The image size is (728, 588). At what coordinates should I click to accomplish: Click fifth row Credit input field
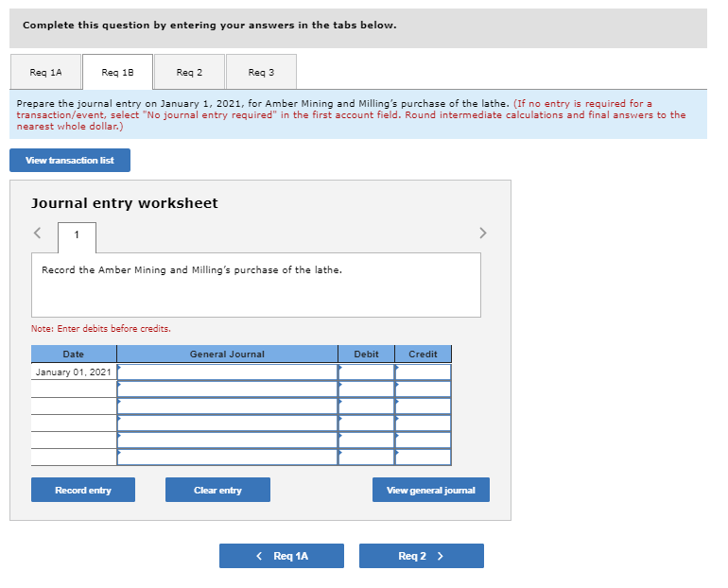(423, 440)
